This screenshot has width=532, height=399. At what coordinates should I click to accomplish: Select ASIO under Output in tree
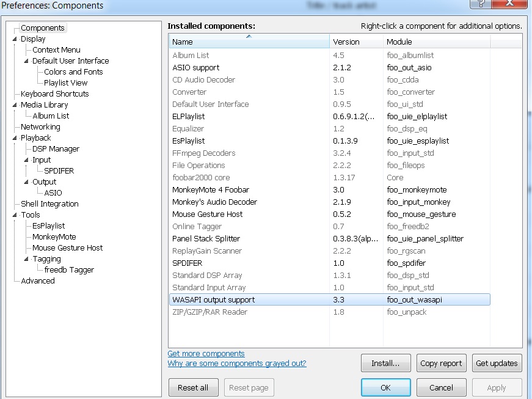click(x=53, y=193)
